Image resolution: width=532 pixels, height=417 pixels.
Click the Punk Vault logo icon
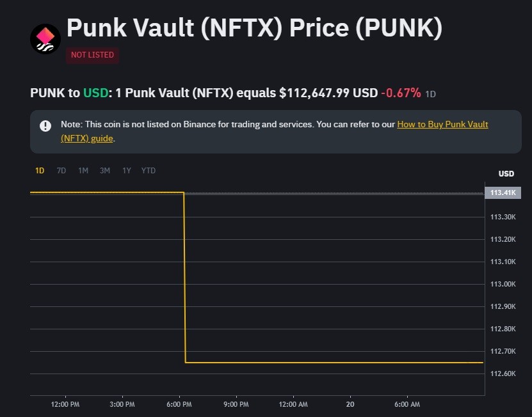click(45, 38)
